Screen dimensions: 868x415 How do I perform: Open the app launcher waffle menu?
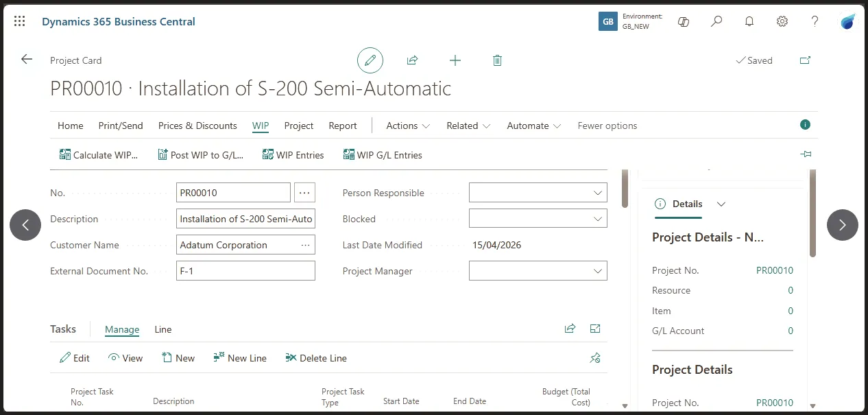coord(20,21)
